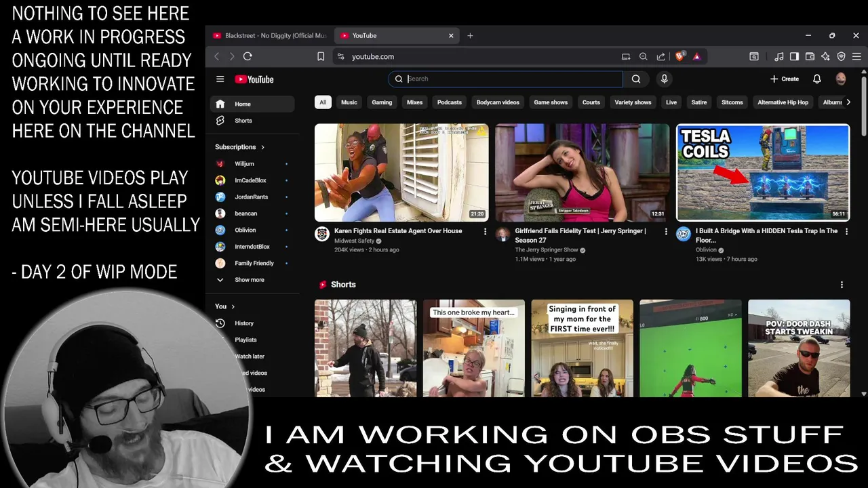View site settings icon in address bar
Image resolution: width=868 pixels, height=488 pixels.
(x=341, y=56)
